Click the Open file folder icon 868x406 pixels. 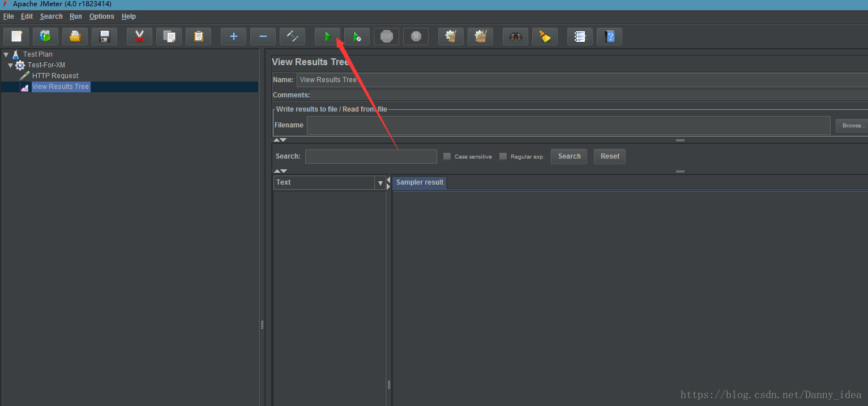click(x=75, y=36)
